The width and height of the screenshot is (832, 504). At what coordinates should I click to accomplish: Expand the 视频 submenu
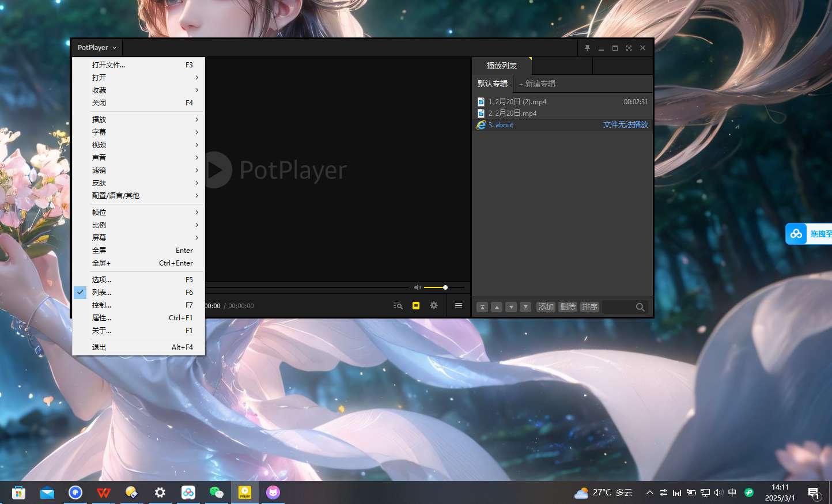138,145
